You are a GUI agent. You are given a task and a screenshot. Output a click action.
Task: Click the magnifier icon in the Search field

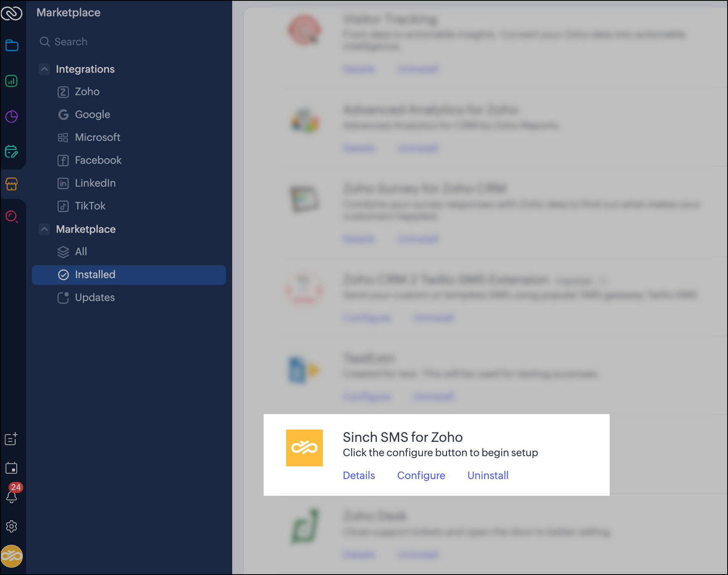pyautogui.click(x=44, y=42)
